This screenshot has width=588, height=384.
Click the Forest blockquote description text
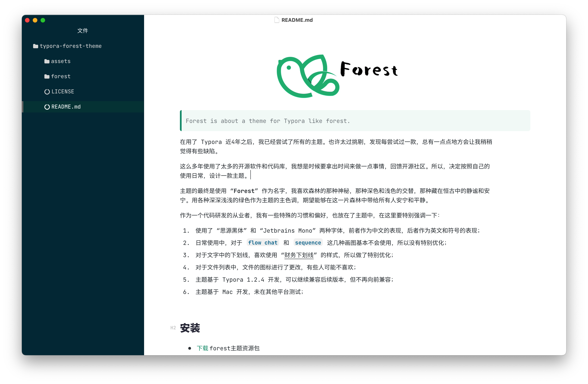pos(268,121)
